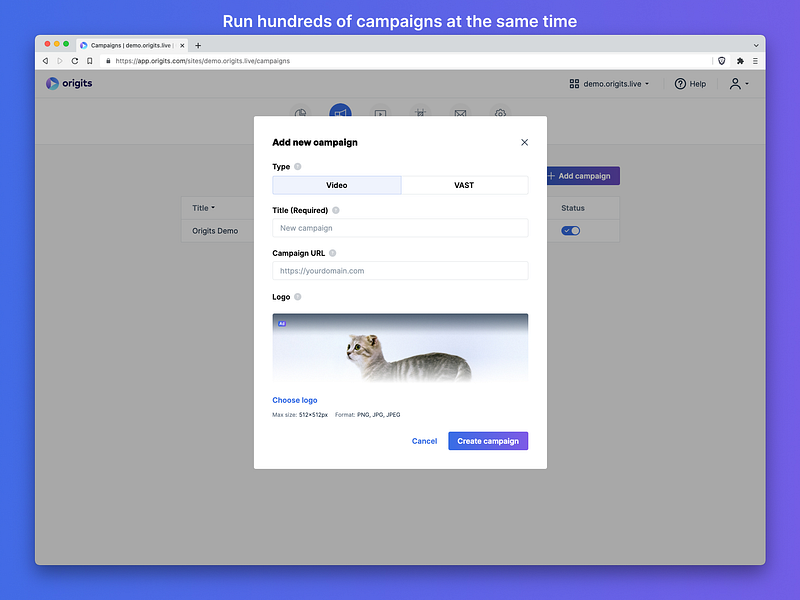Open the video player section icon
This screenshot has width=800, height=600.
(x=380, y=113)
